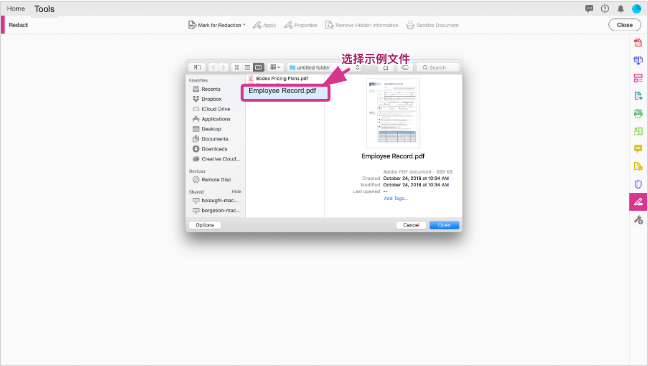Screen dimensions: 648x366
Task: Click the Apply redactions tool
Action: click(x=264, y=25)
